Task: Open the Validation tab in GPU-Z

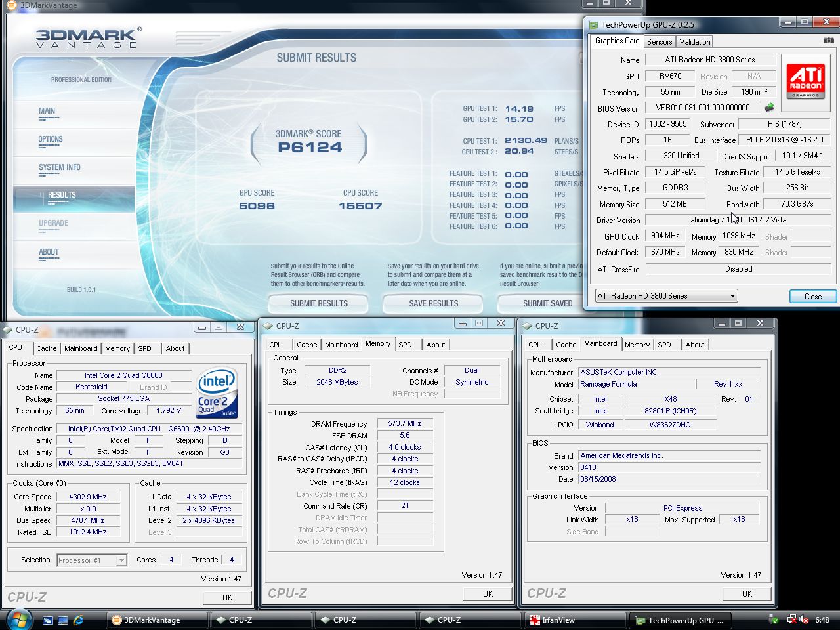Action: click(x=695, y=42)
